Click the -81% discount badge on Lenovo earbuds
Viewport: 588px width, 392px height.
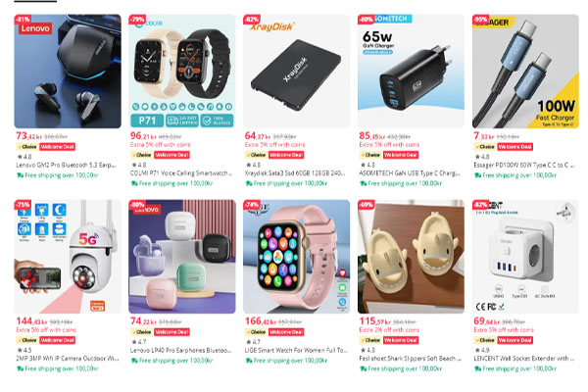coord(23,19)
